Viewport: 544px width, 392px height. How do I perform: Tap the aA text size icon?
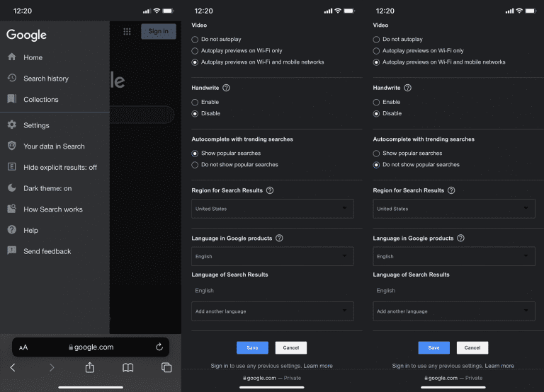23,347
